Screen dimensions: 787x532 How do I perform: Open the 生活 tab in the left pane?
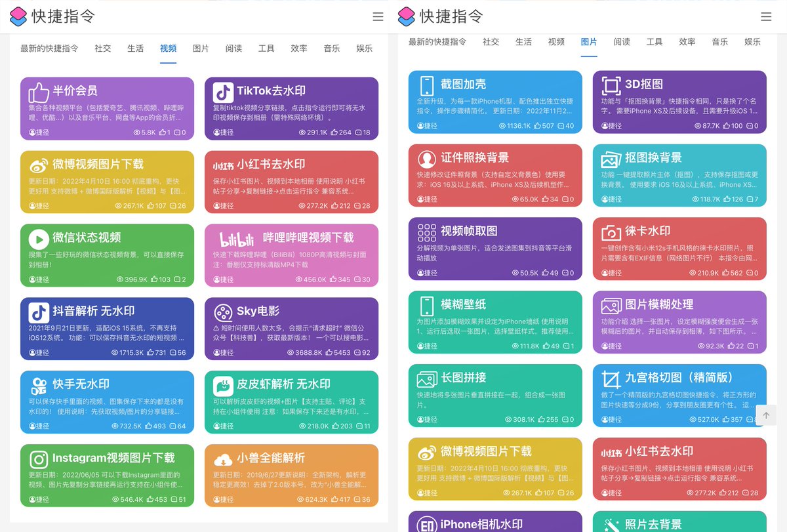click(x=136, y=49)
